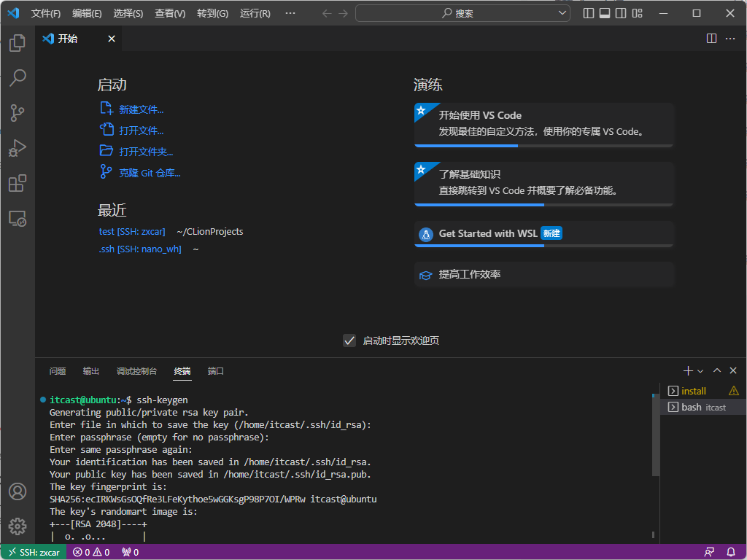Split the editor to the right

point(711,39)
